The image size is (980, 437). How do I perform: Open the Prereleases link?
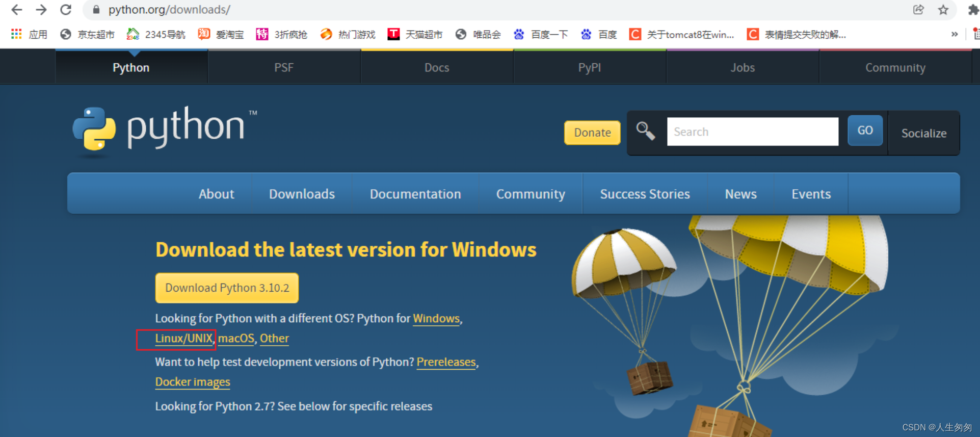click(446, 362)
